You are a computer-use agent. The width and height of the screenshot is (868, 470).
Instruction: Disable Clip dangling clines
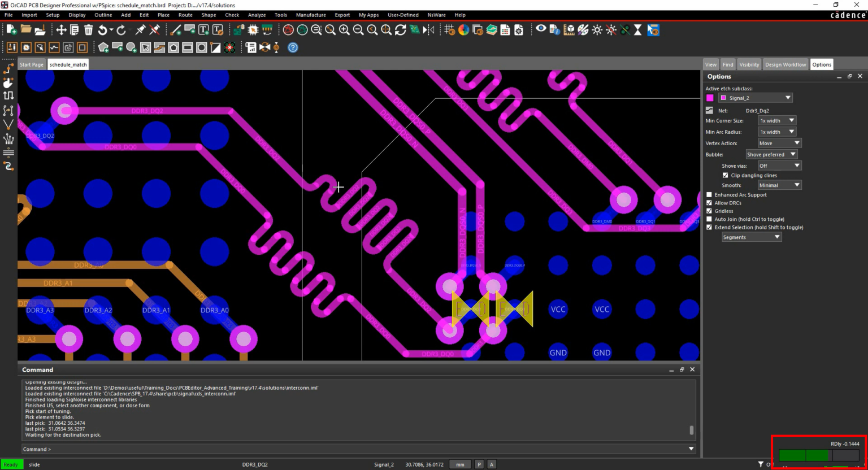pyautogui.click(x=726, y=175)
